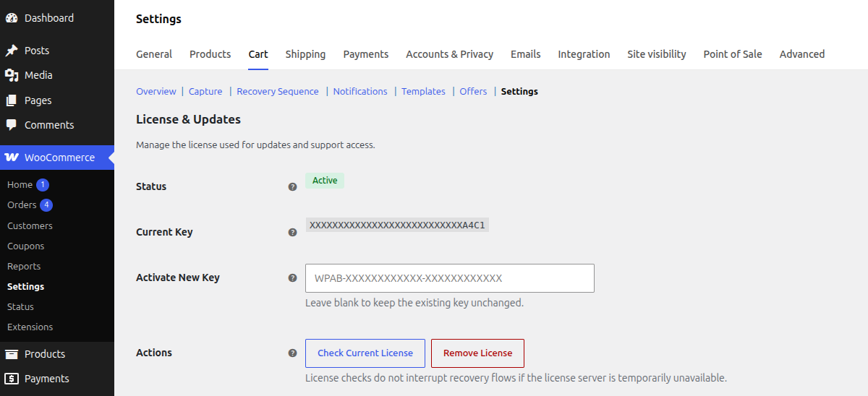The image size is (868, 396).
Task: Select the Settings subsection link
Action: click(x=519, y=92)
